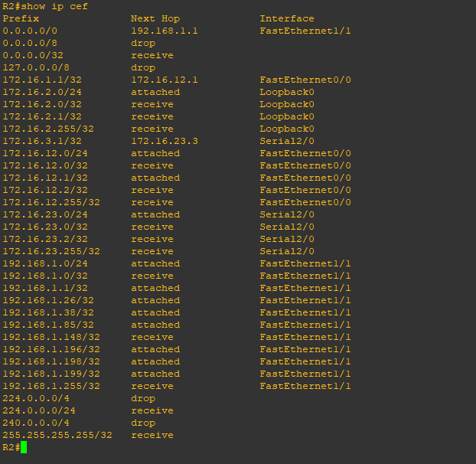
Task: Click Serial2/0 in the 172.16.23.0/24 row
Action: [287, 214]
